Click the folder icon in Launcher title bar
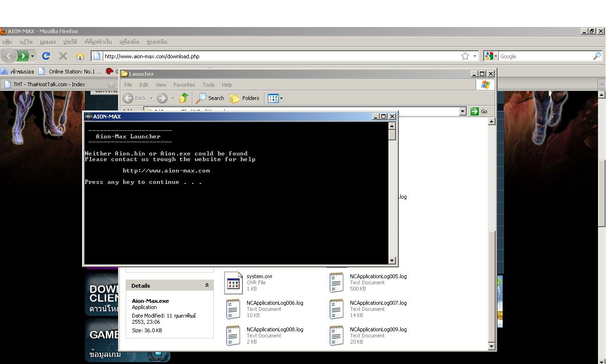Image resolution: width=607 pixels, height=364 pixels. pos(125,73)
